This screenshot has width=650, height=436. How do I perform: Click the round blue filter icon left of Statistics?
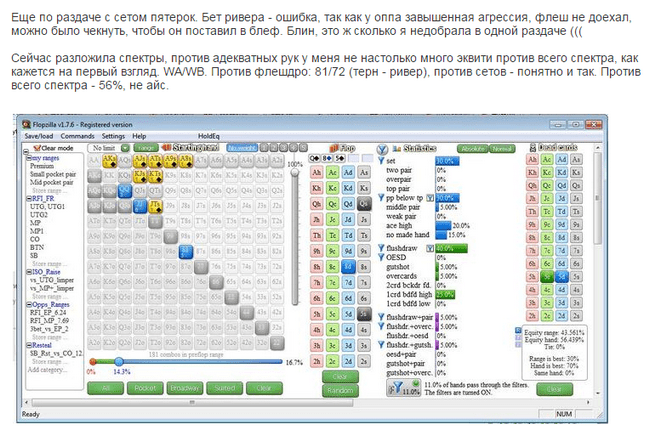tap(382, 149)
